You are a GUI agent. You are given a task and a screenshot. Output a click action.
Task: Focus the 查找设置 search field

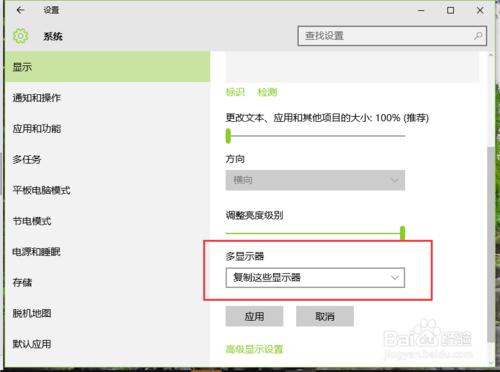click(x=392, y=36)
